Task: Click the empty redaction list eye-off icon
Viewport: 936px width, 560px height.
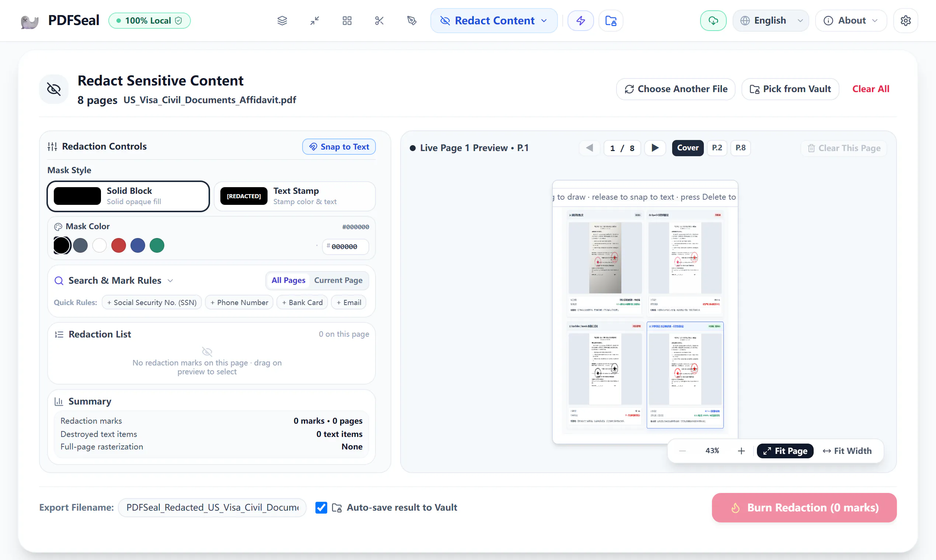Action: click(x=207, y=352)
